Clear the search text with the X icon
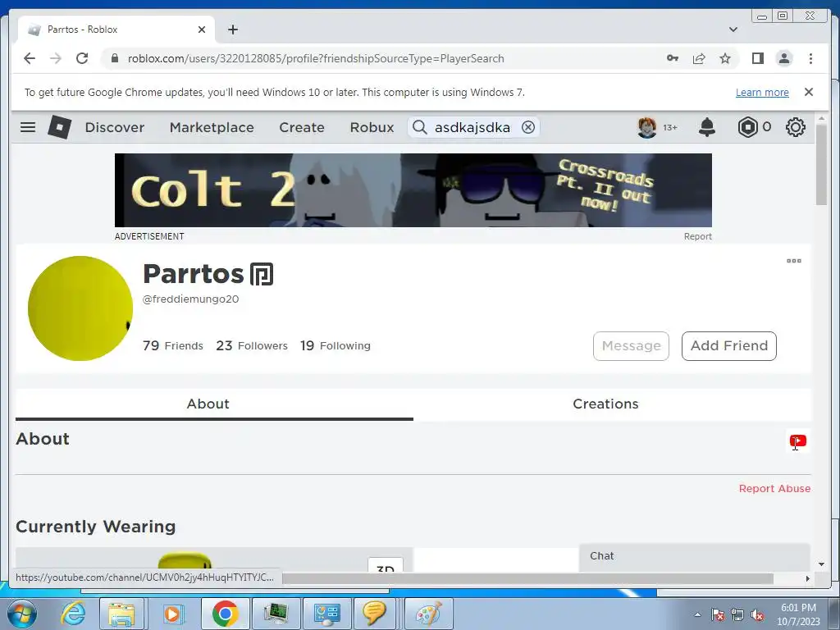 pos(528,127)
